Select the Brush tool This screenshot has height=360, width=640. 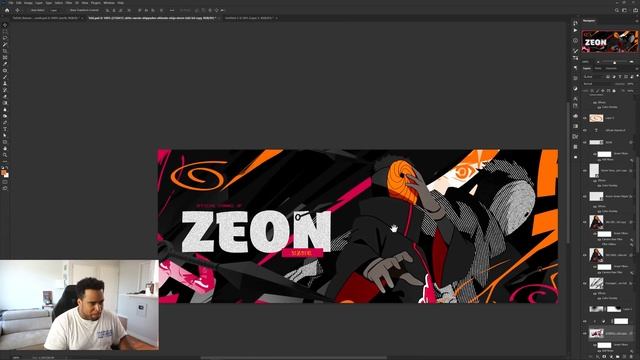[x=5, y=77]
